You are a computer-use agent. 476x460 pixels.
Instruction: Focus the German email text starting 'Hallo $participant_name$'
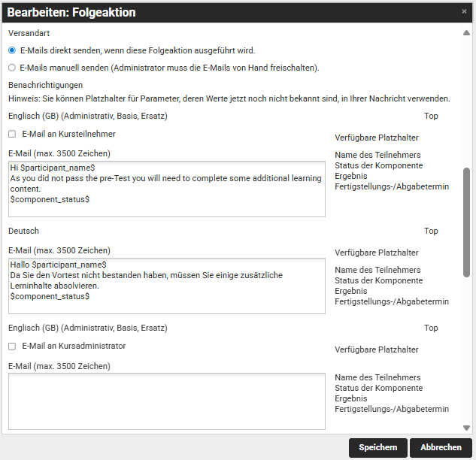coord(166,286)
